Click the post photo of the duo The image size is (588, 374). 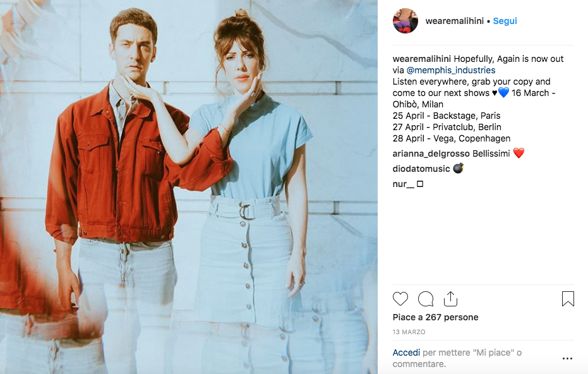189,187
